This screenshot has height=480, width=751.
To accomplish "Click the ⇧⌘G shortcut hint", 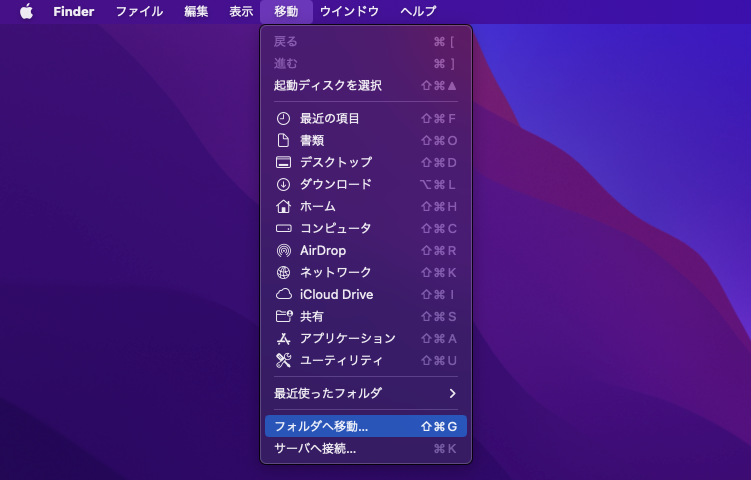I will (439, 426).
